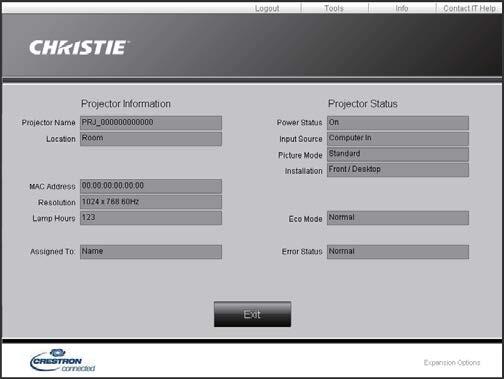Click the Error Status label
The width and height of the screenshot is (504, 379).
pos(302,252)
